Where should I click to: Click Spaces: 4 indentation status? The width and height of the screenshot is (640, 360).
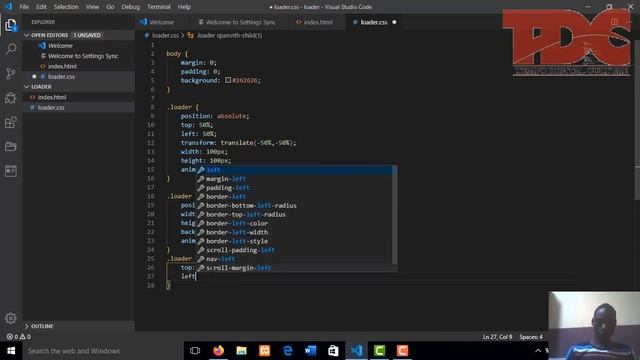tap(531, 337)
